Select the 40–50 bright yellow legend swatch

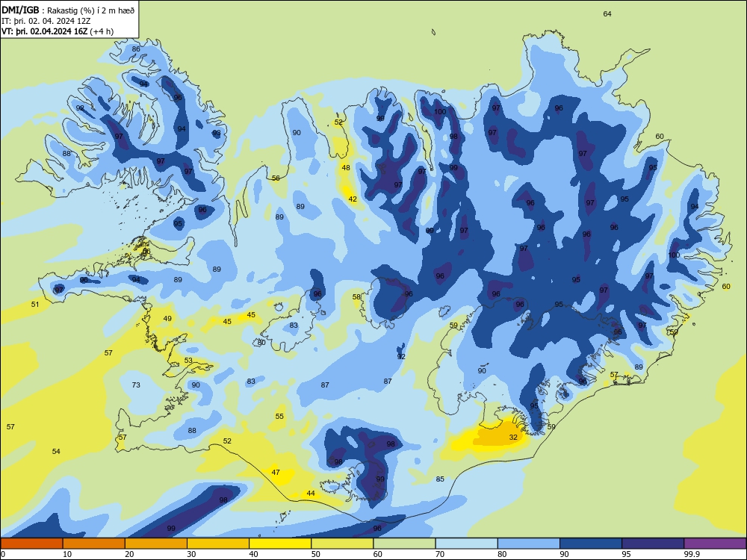[280, 544]
